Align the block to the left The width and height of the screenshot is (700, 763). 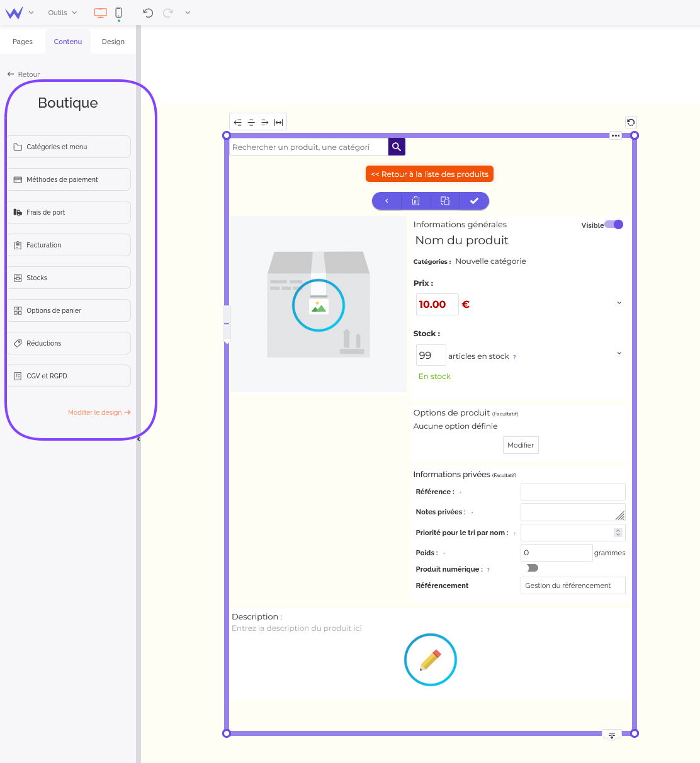coord(237,122)
